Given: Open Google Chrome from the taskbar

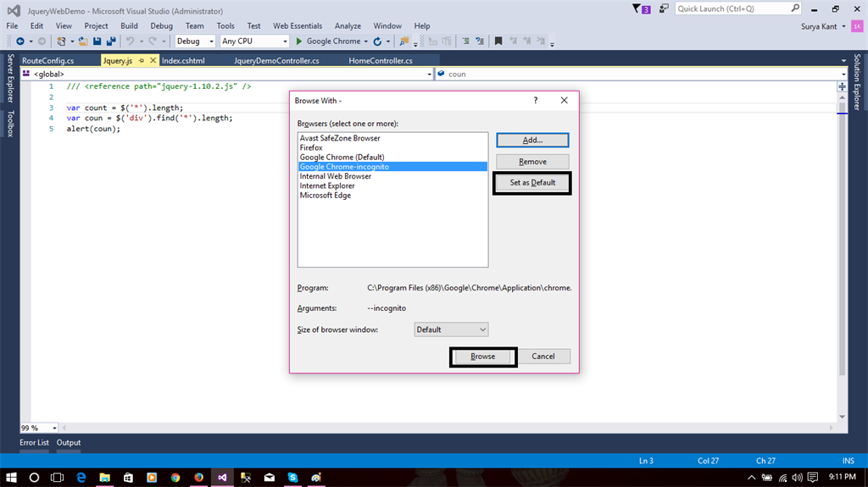Looking at the screenshot, I should tap(175, 477).
